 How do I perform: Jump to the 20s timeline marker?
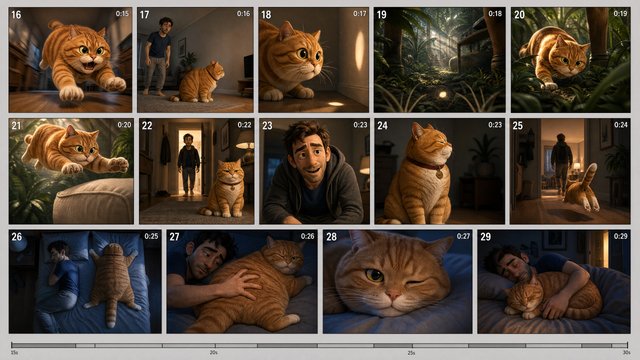tap(213, 352)
